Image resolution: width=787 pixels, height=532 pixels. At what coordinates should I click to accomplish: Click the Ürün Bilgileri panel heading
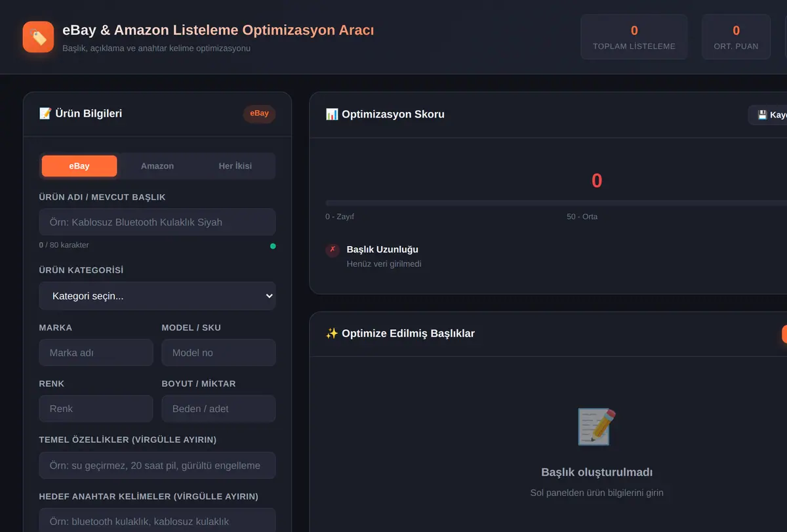81,113
